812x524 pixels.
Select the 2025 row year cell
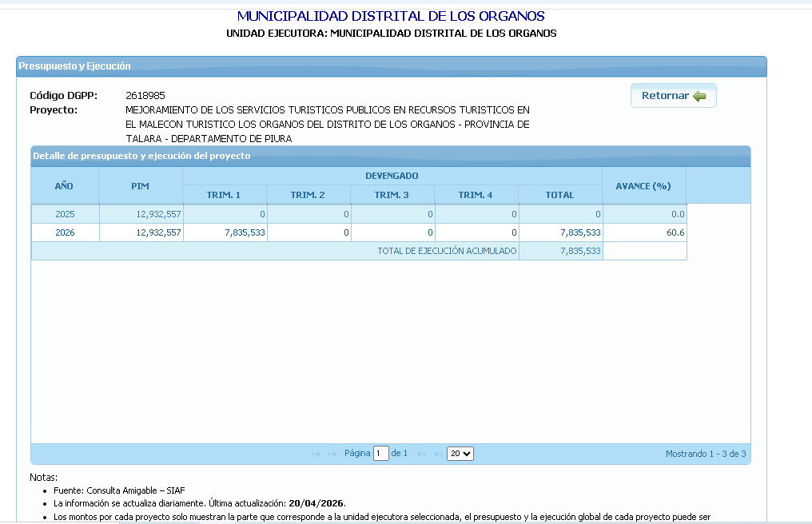(64, 214)
